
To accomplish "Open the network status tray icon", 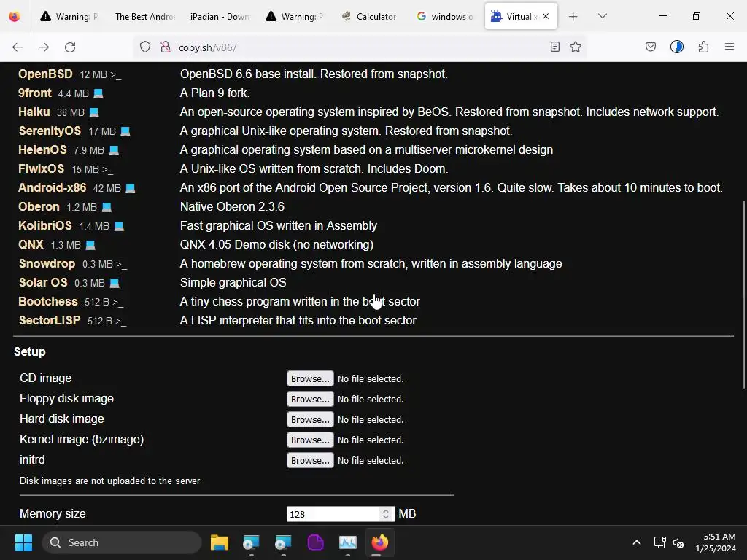I will click(659, 542).
